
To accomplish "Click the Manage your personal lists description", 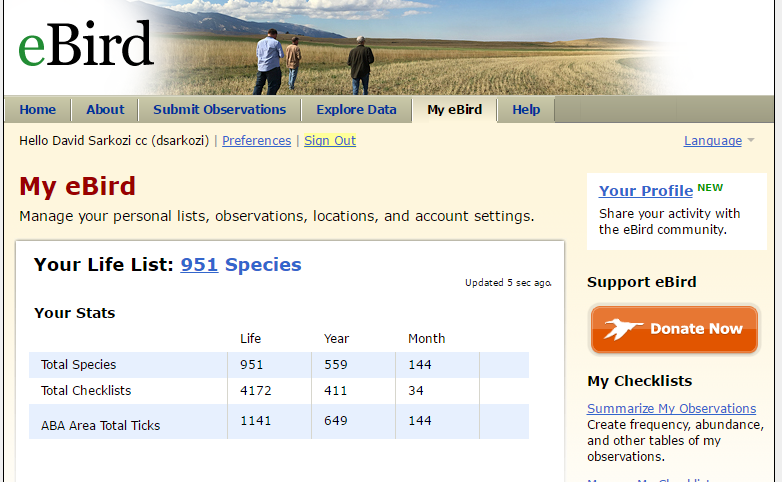I will (x=276, y=216).
